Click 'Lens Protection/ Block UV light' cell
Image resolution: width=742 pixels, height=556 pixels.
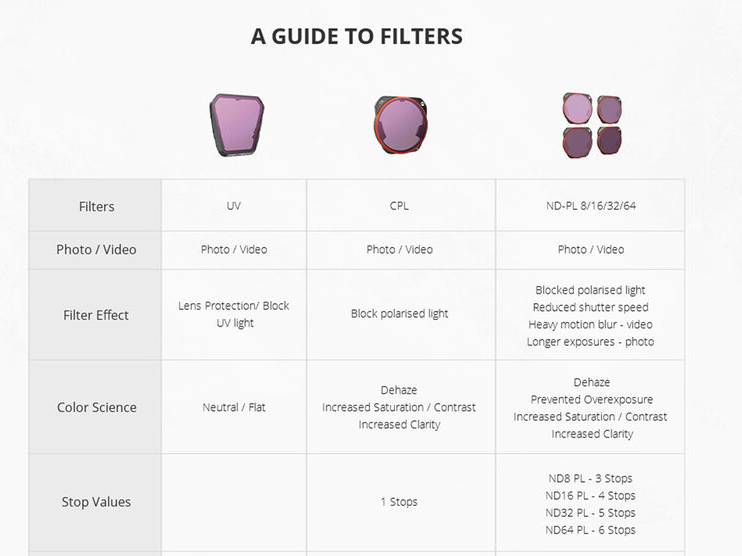(233, 314)
